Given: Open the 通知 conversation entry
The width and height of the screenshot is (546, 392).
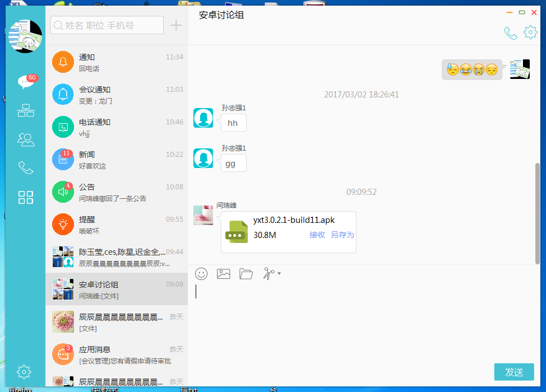Looking at the screenshot, I should [x=117, y=62].
